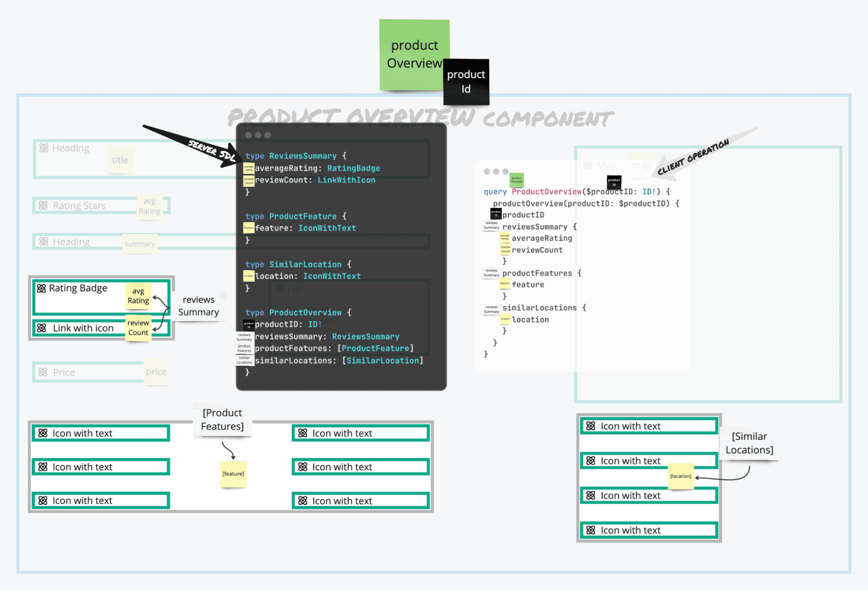Select the faded price sticky note
Viewport: 868px width, 590px height.
click(x=156, y=372)
